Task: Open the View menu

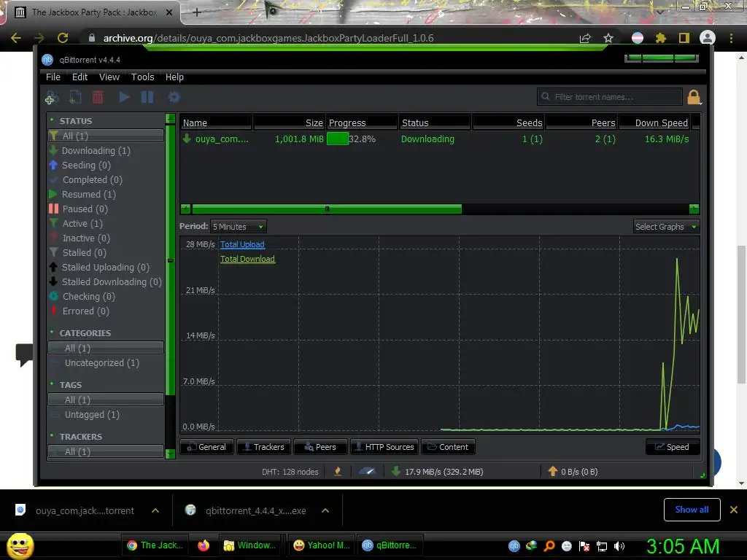Action: coord(109,77)
